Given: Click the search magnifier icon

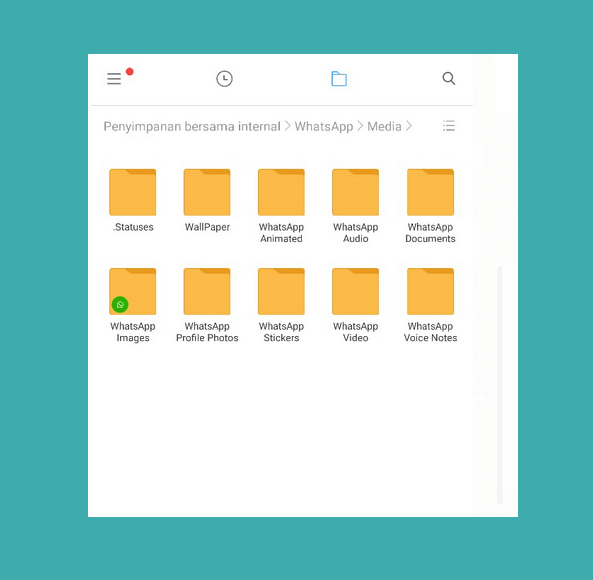Looking at the screenshot, I should tap(449, 79).
